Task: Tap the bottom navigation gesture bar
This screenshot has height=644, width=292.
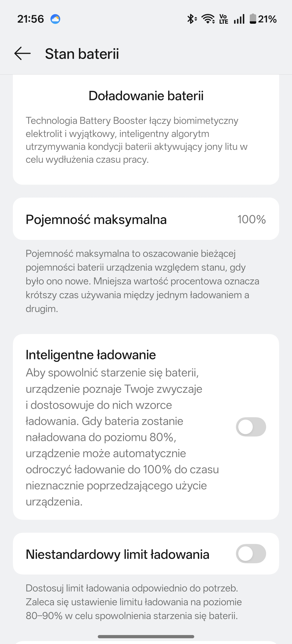Action: 146,636
